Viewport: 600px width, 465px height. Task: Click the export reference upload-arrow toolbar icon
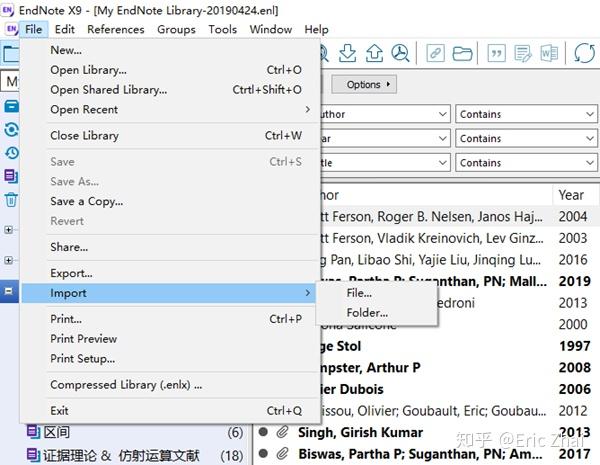tap(374, 53)
